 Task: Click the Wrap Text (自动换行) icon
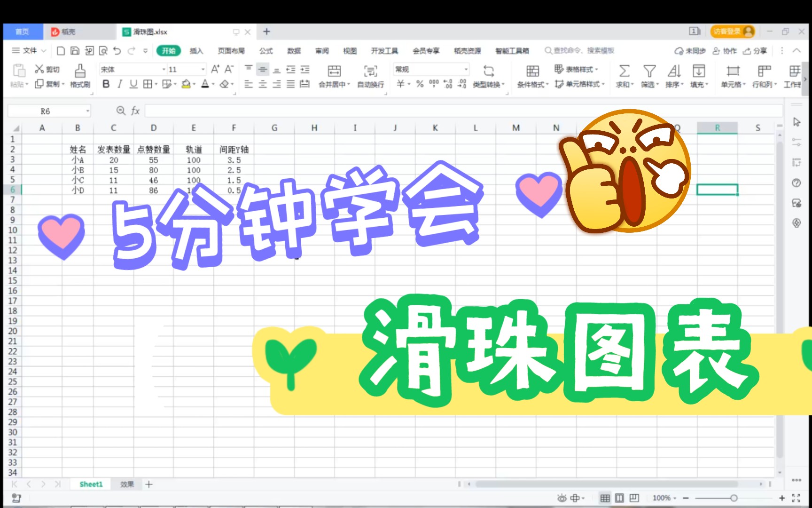370,71
